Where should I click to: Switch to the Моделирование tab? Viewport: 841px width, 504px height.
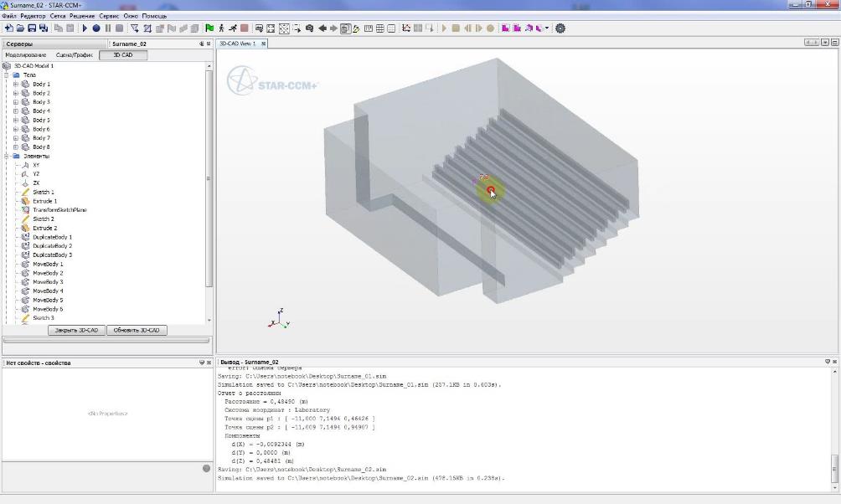26,55
